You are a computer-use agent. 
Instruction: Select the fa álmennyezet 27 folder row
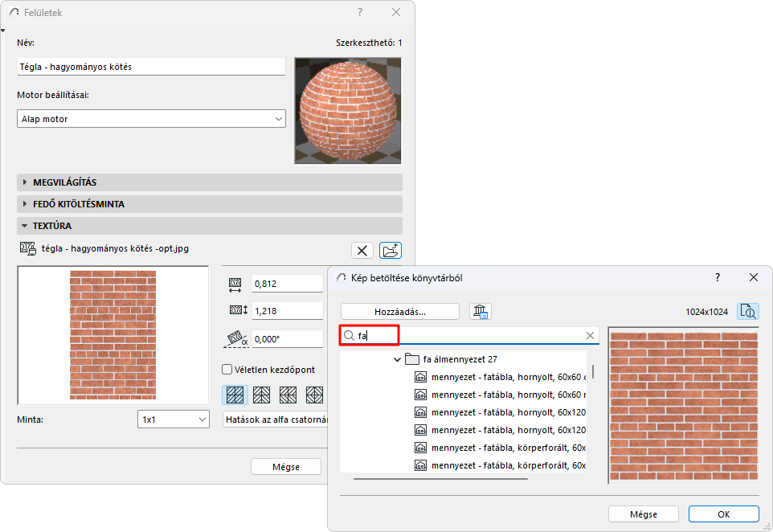(x=464, y=359)
